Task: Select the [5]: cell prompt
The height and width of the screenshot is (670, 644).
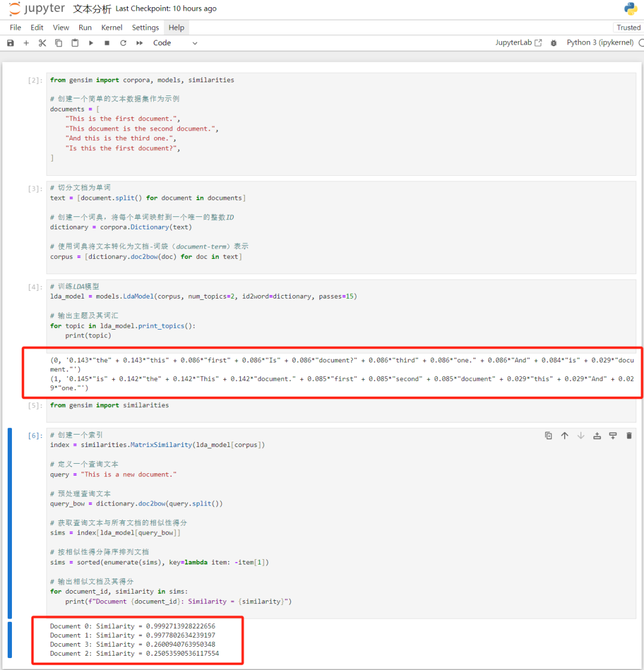Action: [x=35, y=405]
